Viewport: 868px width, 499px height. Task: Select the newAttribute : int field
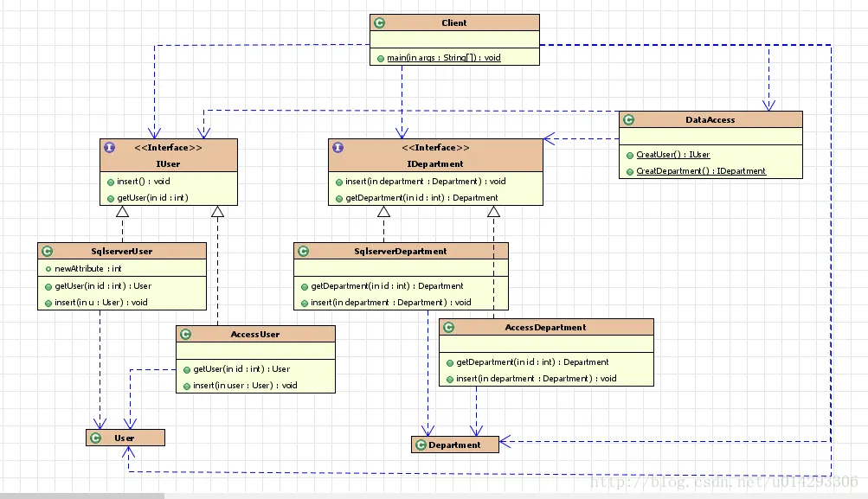click(x=88, y=268)
